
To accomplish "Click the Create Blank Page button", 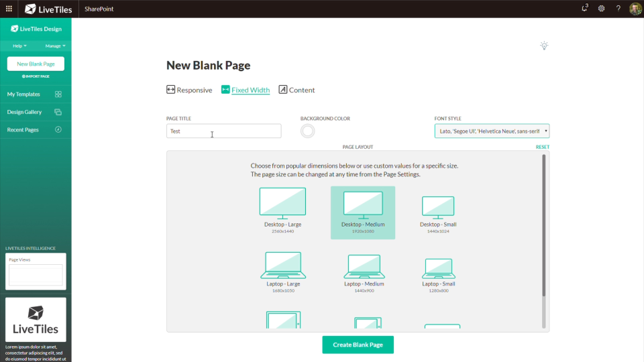I will [358, 345].
